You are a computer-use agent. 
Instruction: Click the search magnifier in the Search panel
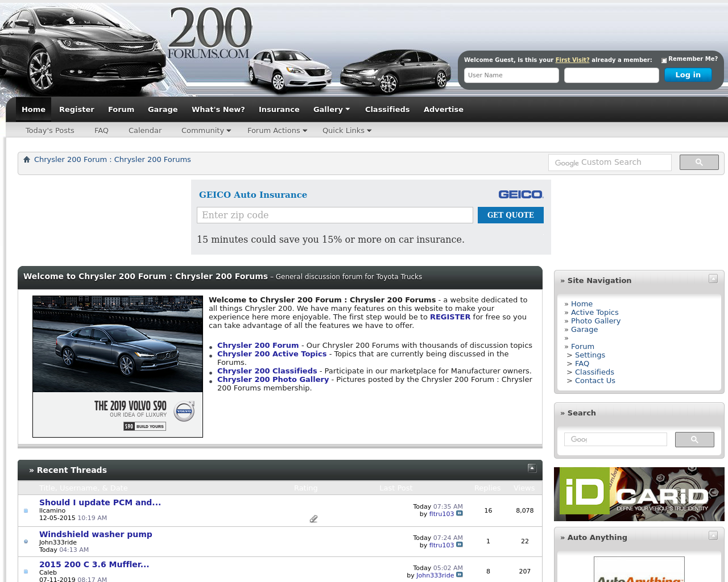tap(694, 439)
